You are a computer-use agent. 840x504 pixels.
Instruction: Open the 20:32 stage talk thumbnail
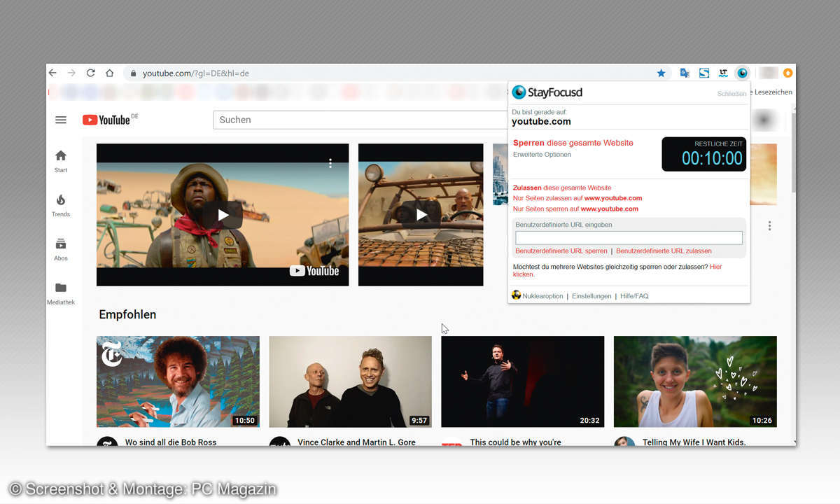522,381
